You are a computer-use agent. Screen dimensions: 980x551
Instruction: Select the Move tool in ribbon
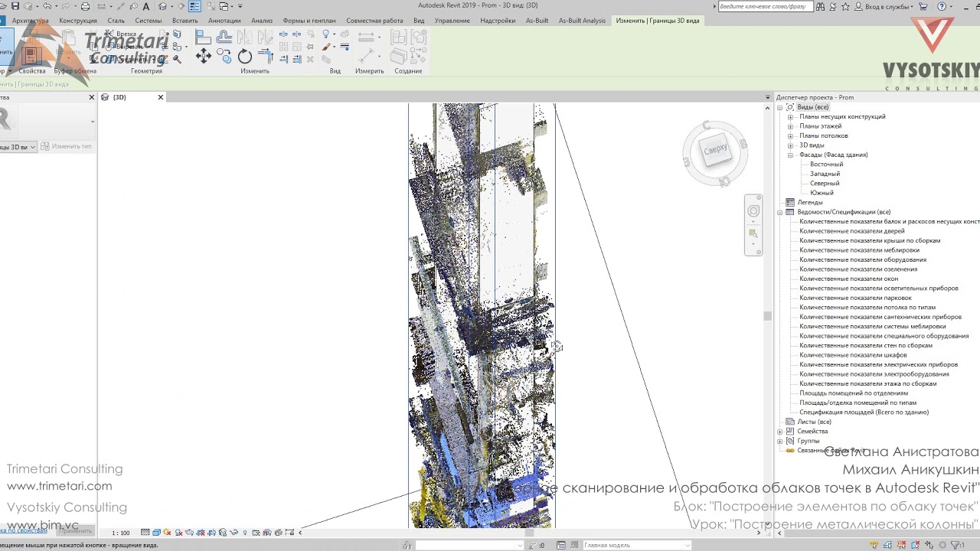click(x=204, y=56)
